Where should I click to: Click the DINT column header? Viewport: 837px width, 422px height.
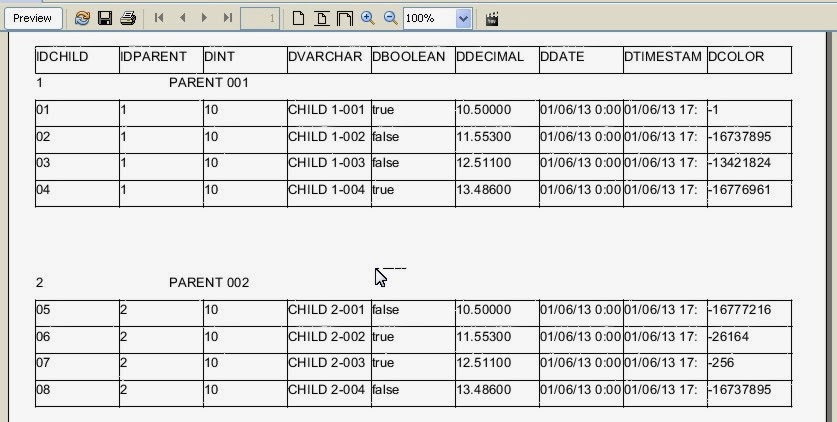pos(246,60)
